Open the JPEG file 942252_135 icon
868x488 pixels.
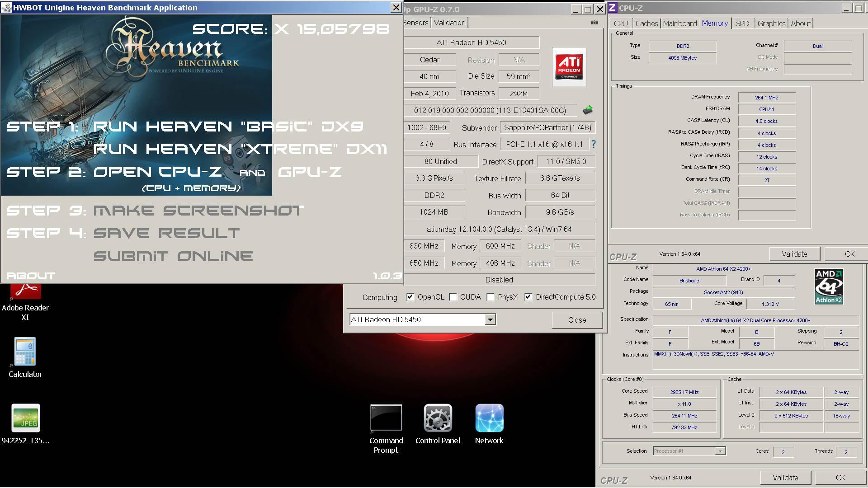(x=25, y=424)
